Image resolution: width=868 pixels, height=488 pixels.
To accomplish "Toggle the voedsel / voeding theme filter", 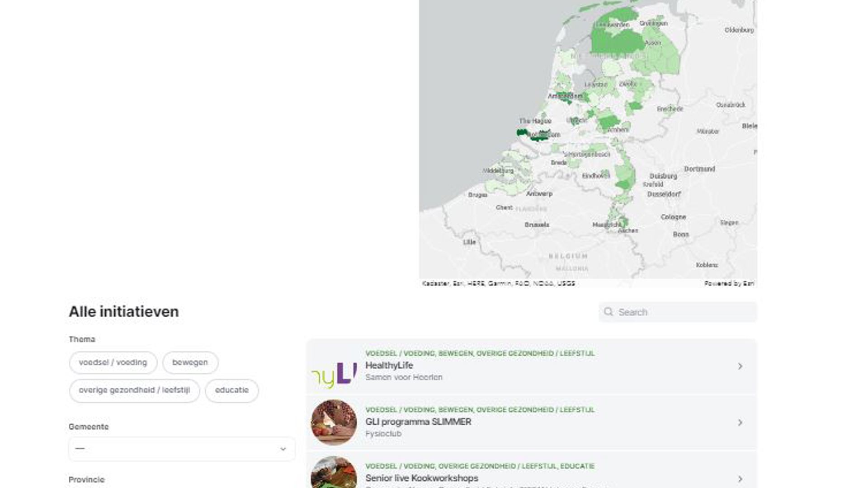I will (x=113, y=362).
